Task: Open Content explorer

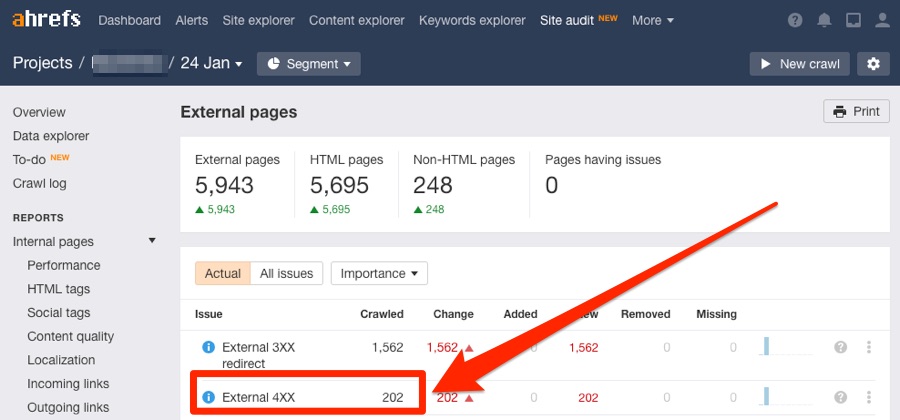Action: (356, 21)
